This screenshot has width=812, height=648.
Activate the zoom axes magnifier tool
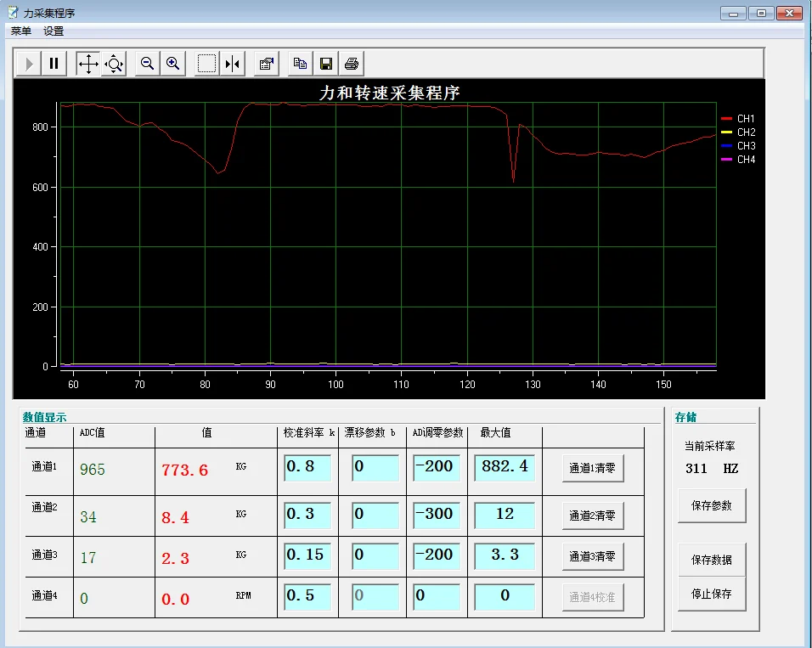tap(114, 64)
